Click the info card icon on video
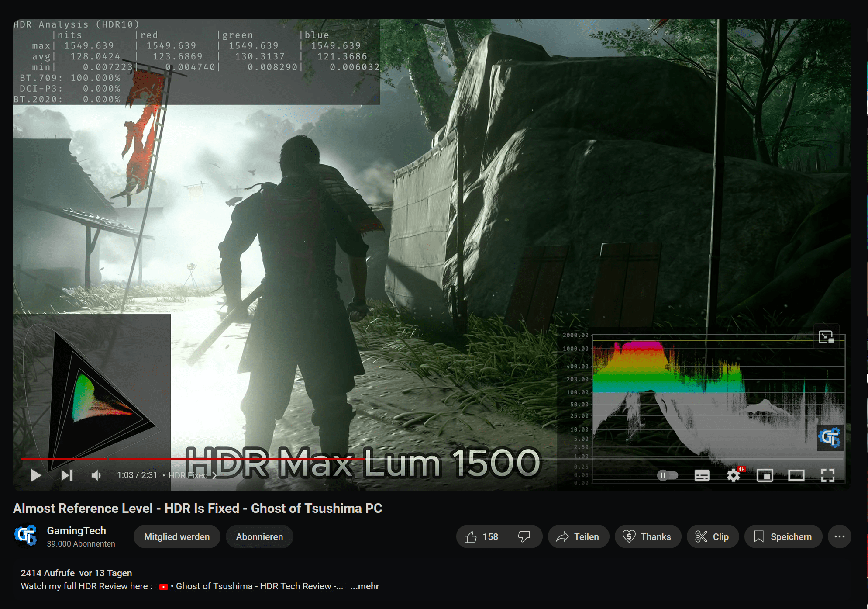The image size is (868, 609). [x=826, y=337]
